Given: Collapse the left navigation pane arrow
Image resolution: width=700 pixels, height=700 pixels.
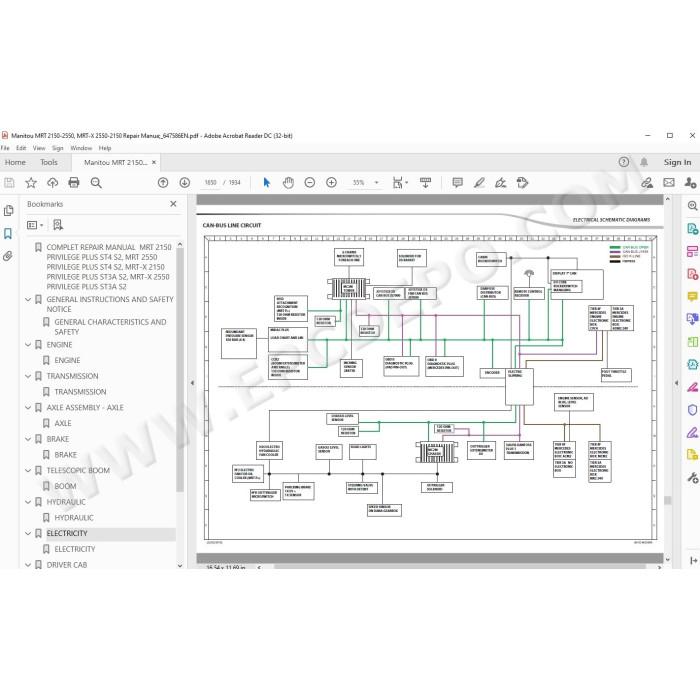Looking at the screenshot, I should (192, 383).
